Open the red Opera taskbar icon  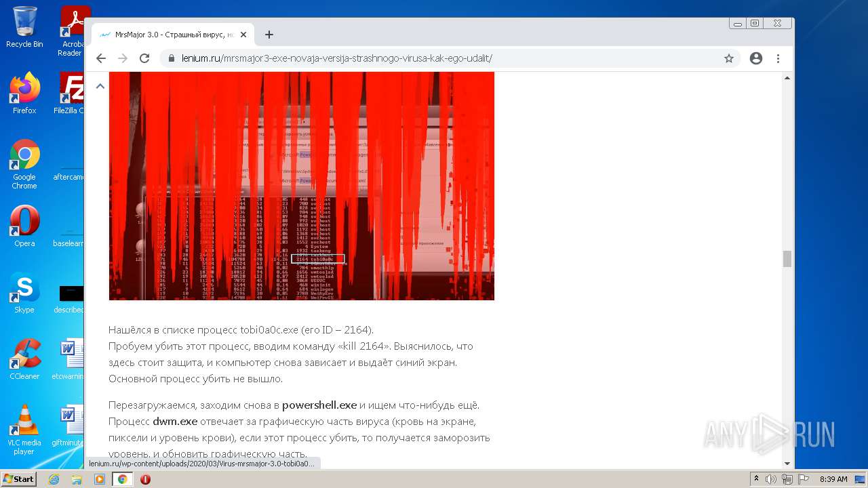point(145,479)
